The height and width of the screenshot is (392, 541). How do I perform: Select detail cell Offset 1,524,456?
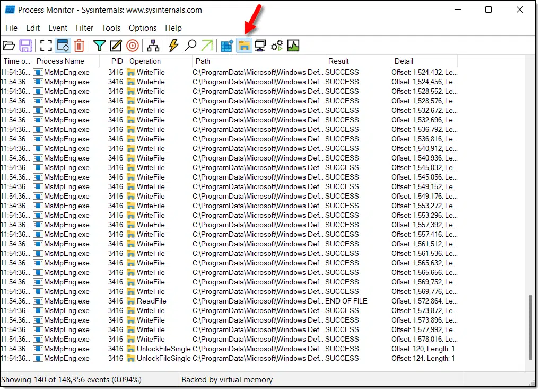424,82
